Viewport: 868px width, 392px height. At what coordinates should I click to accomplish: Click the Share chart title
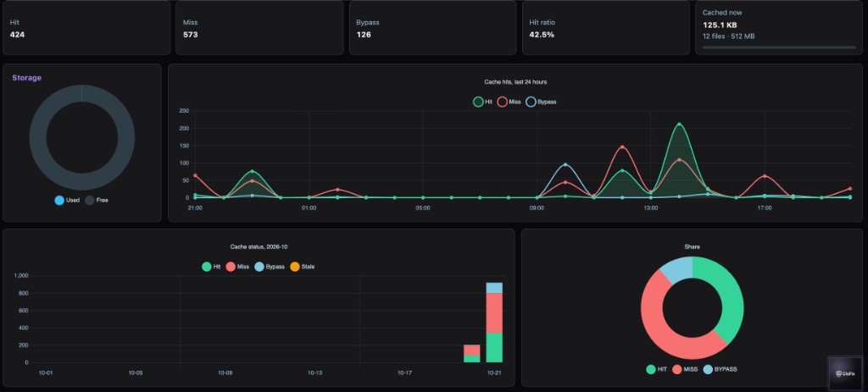click(x=692, y=246)
